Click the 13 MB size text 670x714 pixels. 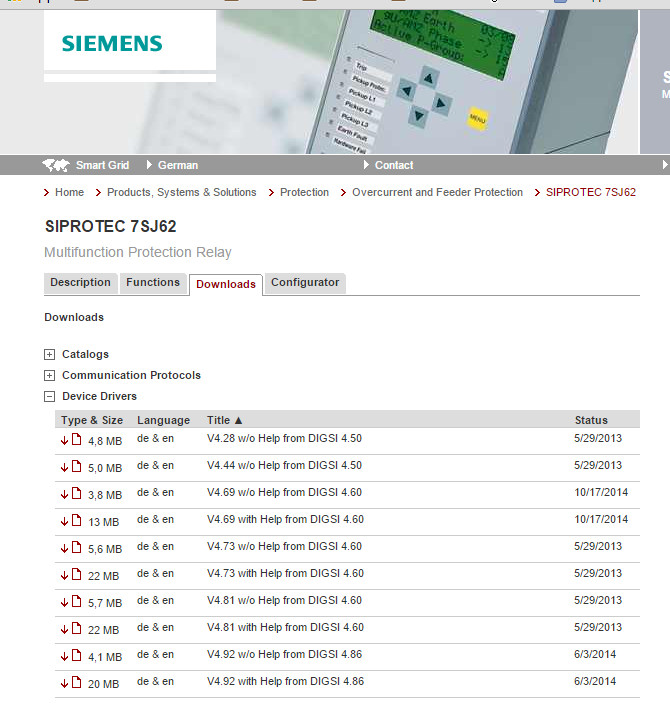pyautogui.click(x=103, y=522)
